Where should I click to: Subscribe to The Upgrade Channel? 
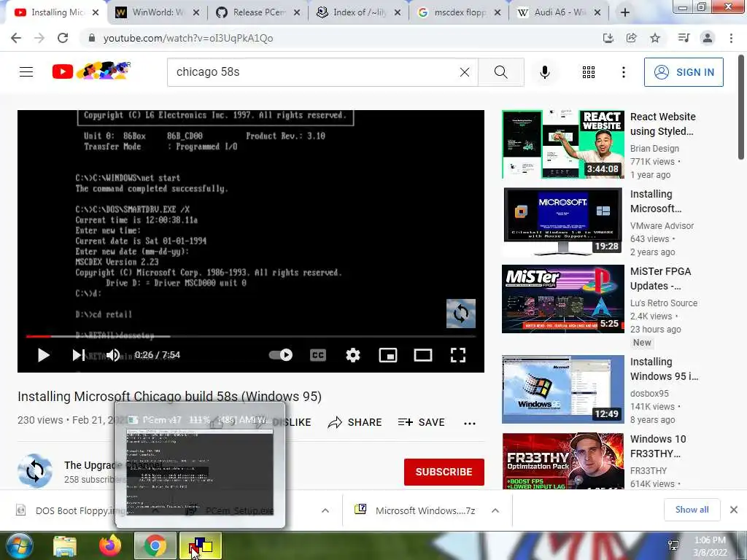444,472
